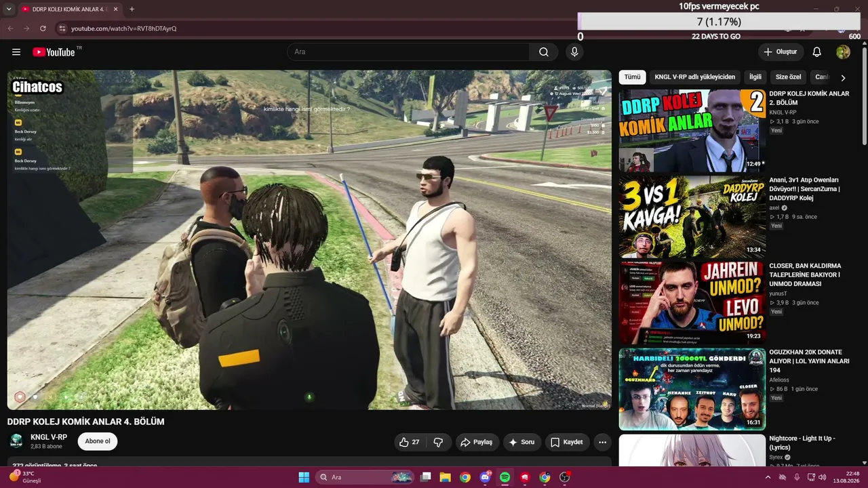This screenshot has width=868, height=488.
Task: Go back in browser history
Action: click(x=10, y=28)
